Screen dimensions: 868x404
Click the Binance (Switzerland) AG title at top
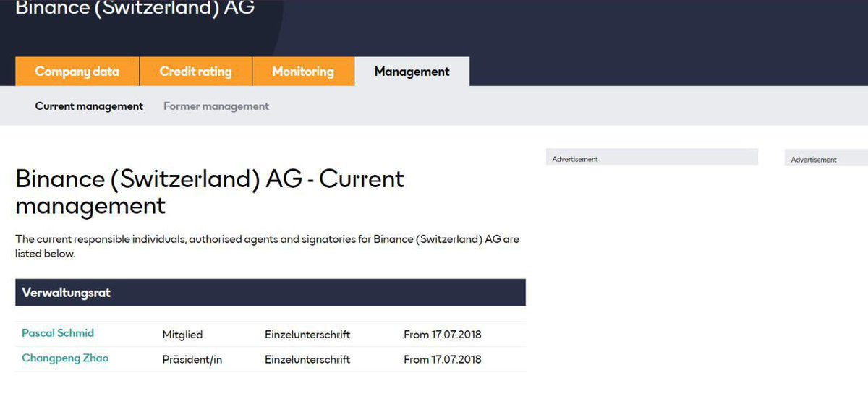coord(135,9)
